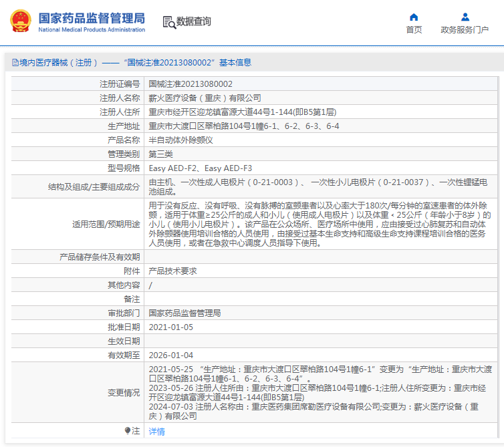The image size is (504, 447).
Task: Select the slash value of 其他内容
Action: [x=150, y=285]
